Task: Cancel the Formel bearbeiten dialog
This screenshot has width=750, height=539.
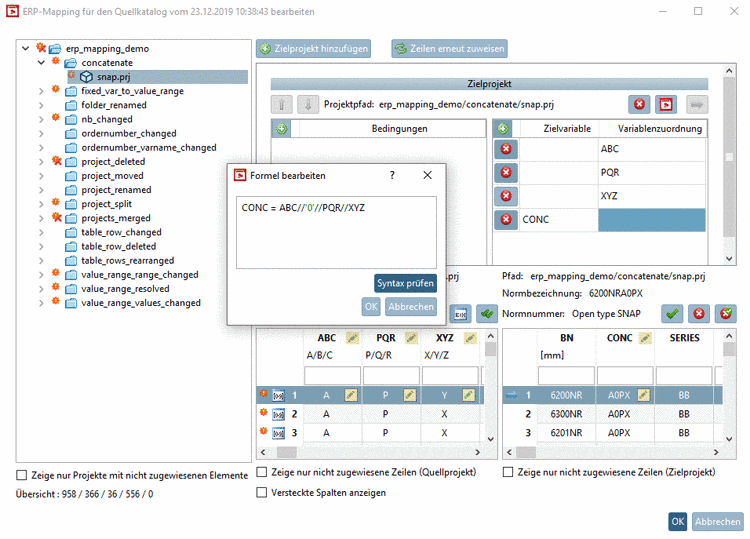Action: 411,307
